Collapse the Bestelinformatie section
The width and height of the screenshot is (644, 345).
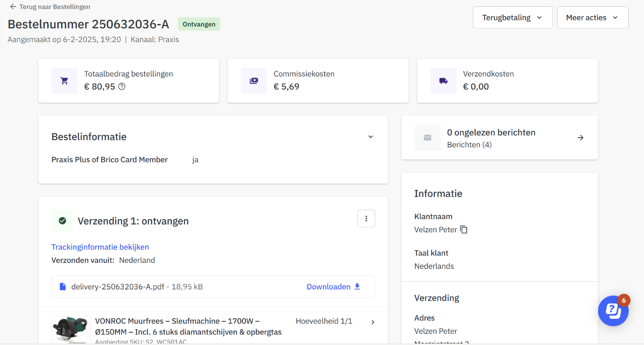(371, 137)
